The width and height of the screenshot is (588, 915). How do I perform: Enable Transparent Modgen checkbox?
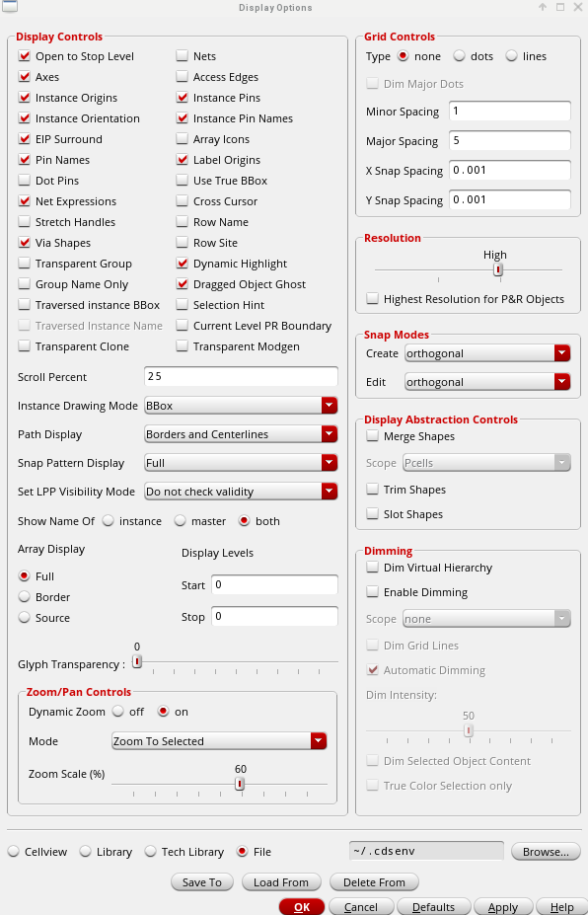(182, 346)
